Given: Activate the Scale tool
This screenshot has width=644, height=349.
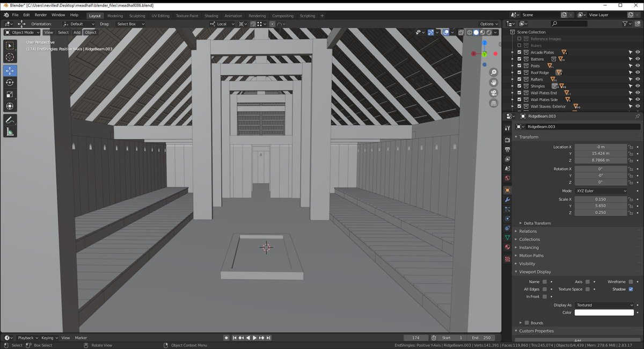Looking at the screenshot, I should [x=10, y=94].
